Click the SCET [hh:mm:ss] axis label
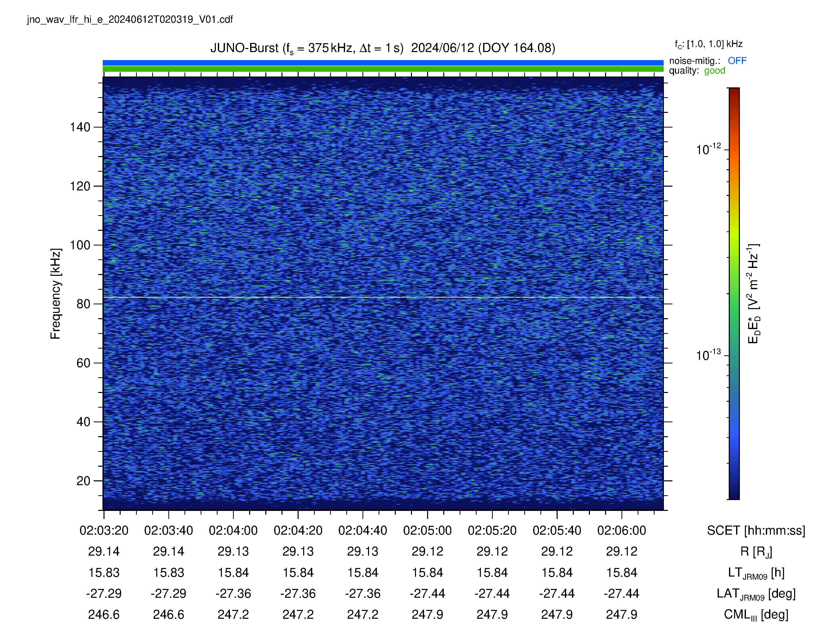The width and height of the screenshot is (833, 644). (x=756, y=530)
